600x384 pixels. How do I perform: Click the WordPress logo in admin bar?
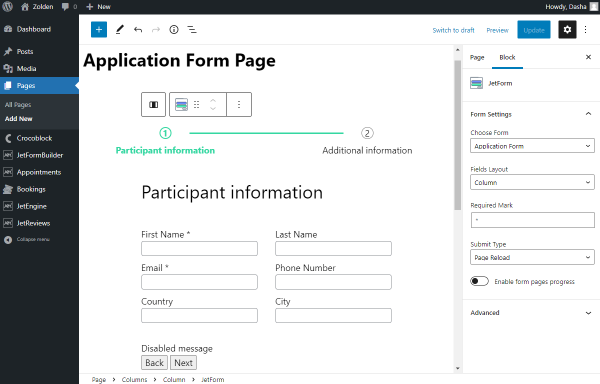click(x=7, y=7)
